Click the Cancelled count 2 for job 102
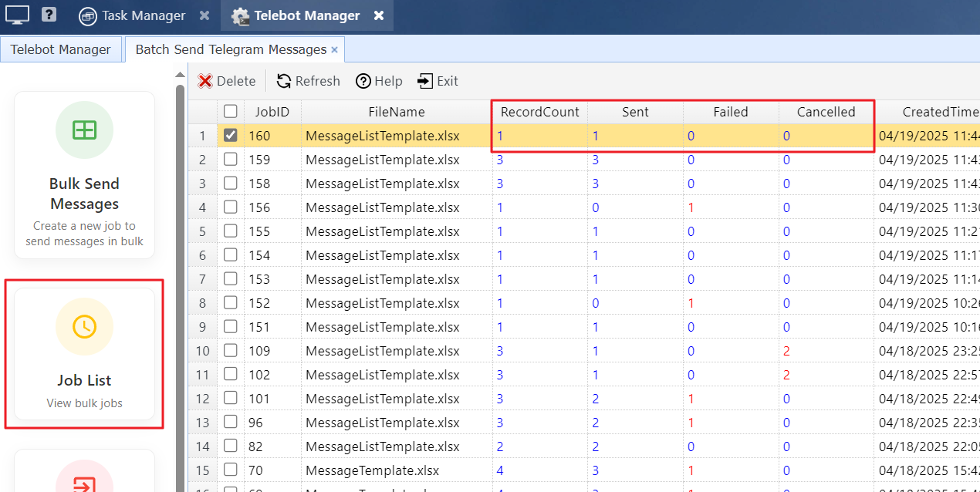980x492 pixels. pos(826,375)
